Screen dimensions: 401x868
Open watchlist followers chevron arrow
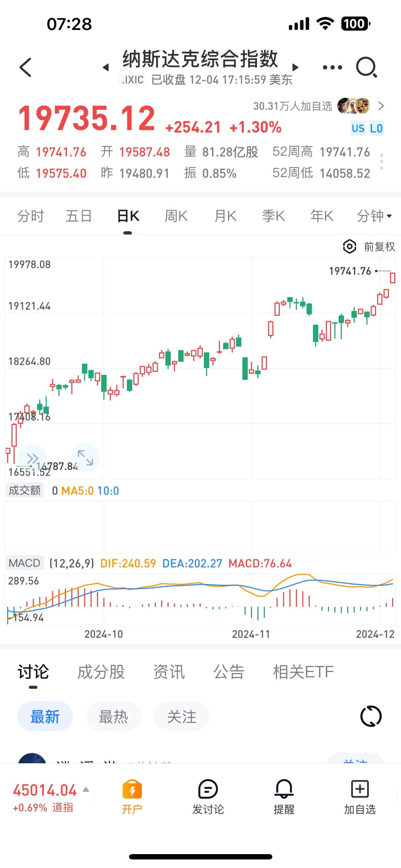coord(381,106)
